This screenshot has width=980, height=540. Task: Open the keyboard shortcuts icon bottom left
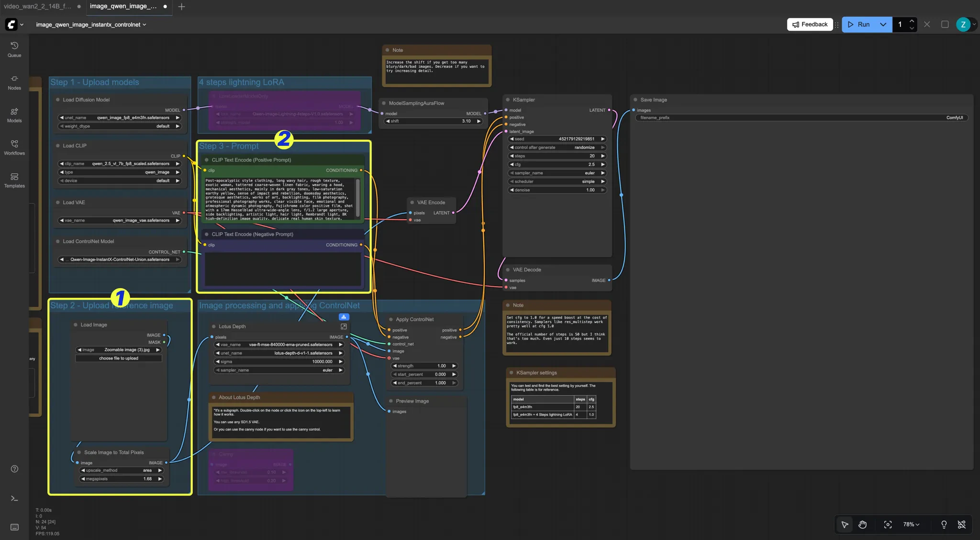click(x=14, y=527)
